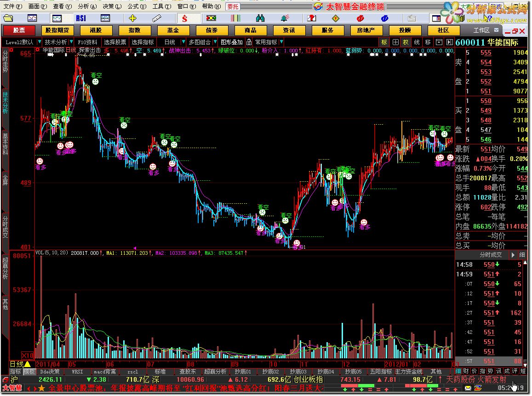Open the striped bars toolbar icon

[x=235, y=18]
